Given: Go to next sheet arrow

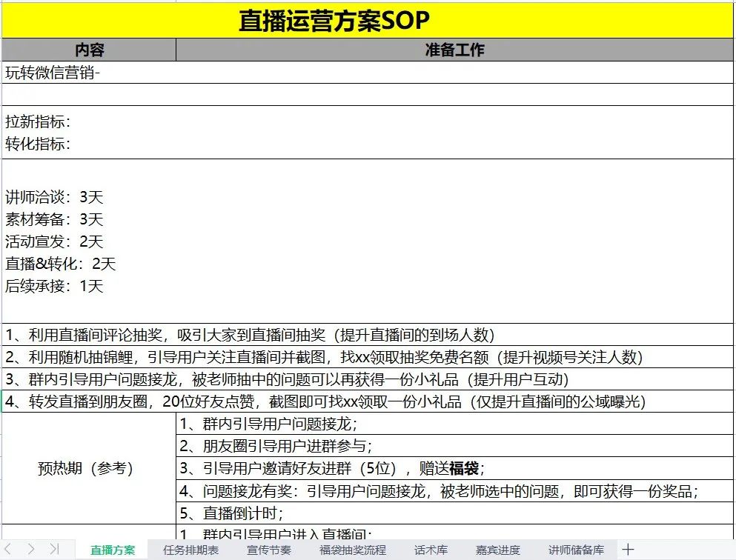Looking at the screenshot, I should pyautogui.click(x=30, y=549).
